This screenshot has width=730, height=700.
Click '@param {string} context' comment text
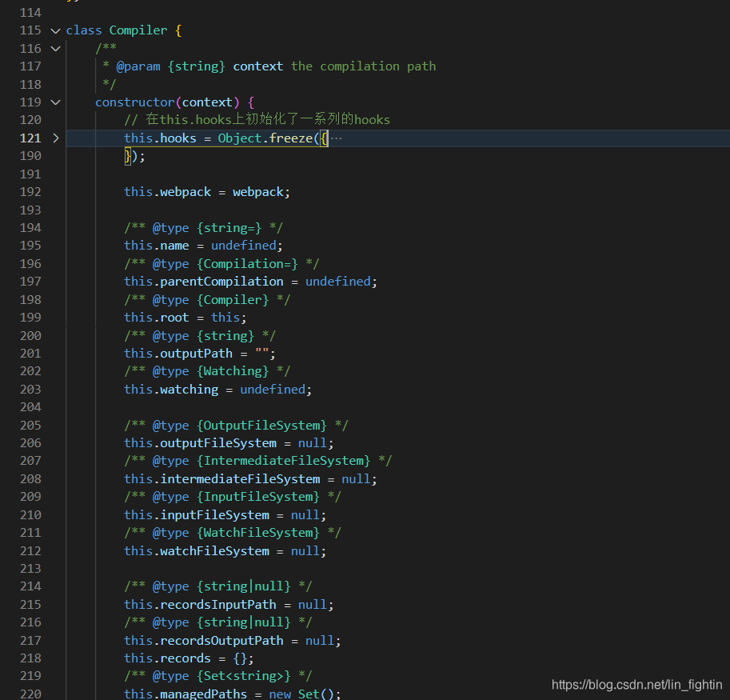pos(199,66)
